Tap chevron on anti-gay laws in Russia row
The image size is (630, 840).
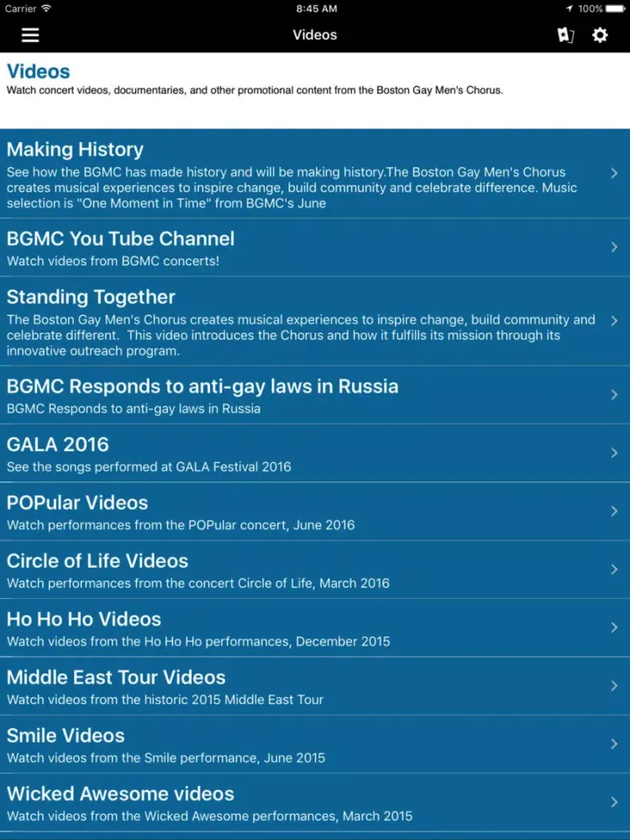tap(614, 395)
